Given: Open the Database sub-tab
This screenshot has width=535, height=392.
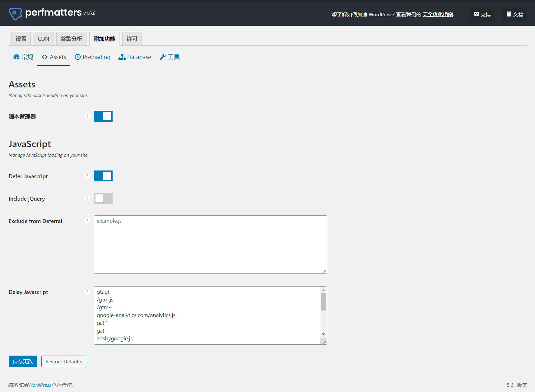Looking at the screenshot, I should point(135,57).
